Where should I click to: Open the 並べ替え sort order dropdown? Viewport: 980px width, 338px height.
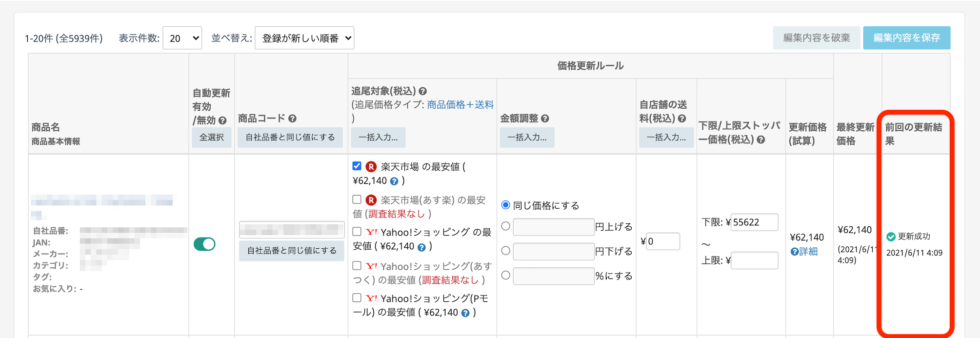pos(304,38)
